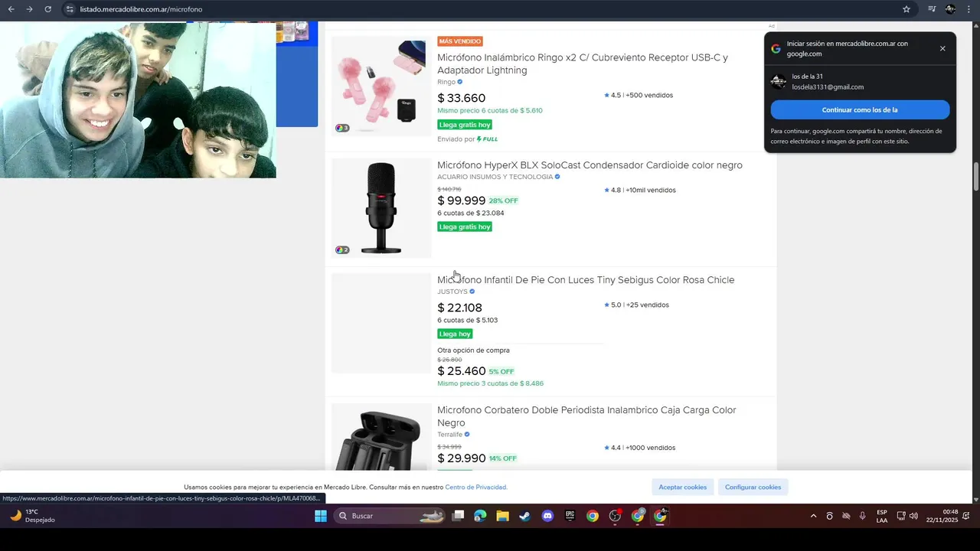The image size is (980, 551).
Task: Open the ESP LAA keyboard language selector
Action: click(882, 516)
